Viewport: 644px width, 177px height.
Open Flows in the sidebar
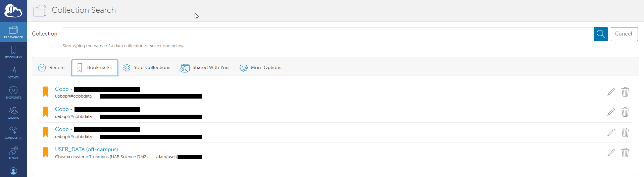(x=13, y=153)
